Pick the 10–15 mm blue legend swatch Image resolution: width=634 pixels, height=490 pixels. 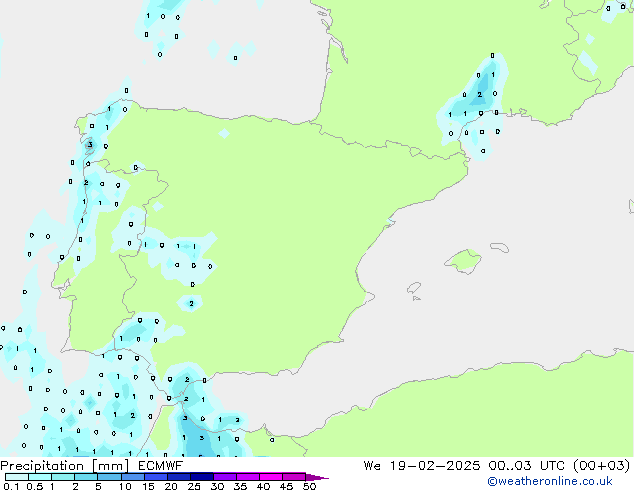pos(132,477)
